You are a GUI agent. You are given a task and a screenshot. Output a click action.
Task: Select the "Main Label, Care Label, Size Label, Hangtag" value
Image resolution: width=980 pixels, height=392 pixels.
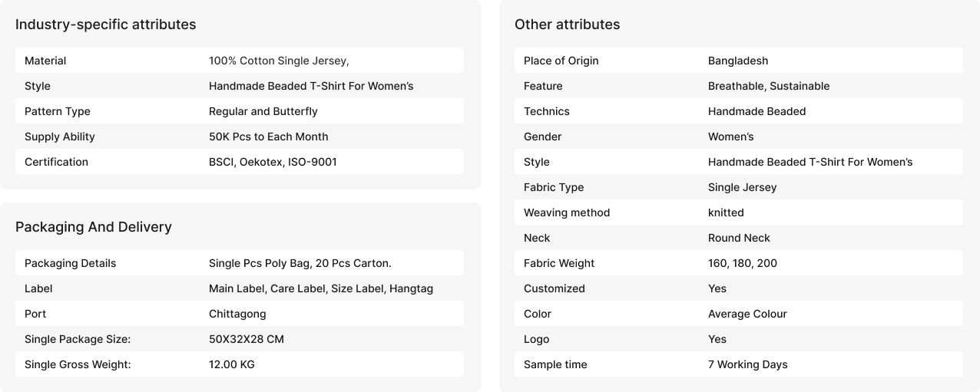pos(320,288)
